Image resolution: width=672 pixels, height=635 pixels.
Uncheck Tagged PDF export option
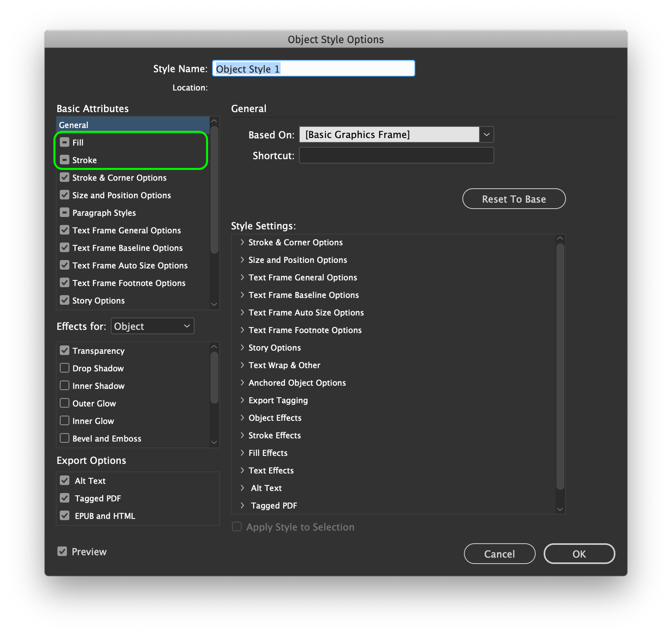65,498
